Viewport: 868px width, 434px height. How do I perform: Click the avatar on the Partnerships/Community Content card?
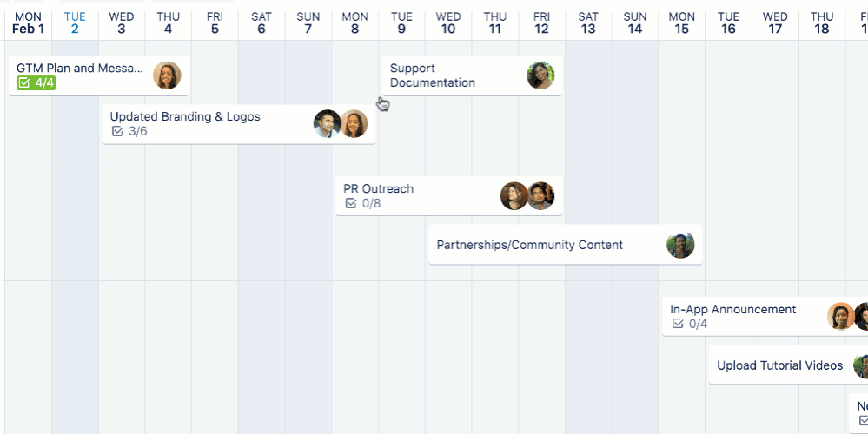coord(680,245)
